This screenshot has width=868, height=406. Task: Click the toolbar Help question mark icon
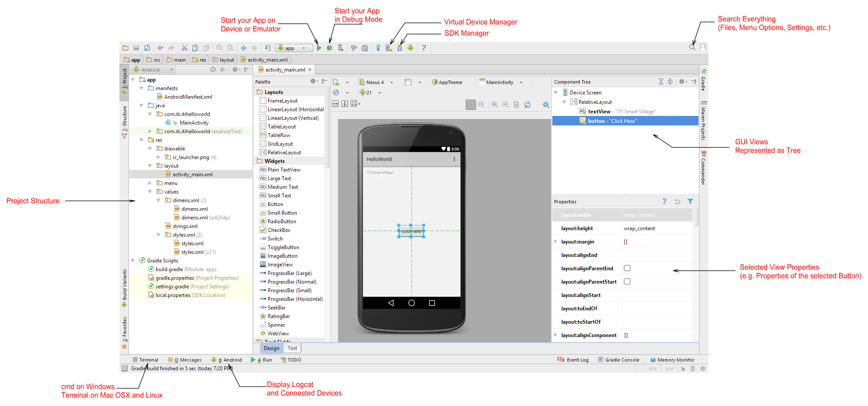click(423, 48)
